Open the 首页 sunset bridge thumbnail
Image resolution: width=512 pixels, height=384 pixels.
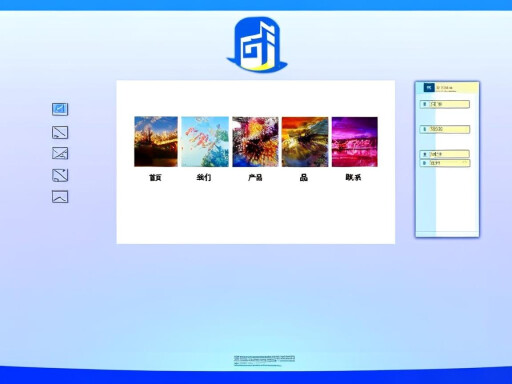point(156,141)
